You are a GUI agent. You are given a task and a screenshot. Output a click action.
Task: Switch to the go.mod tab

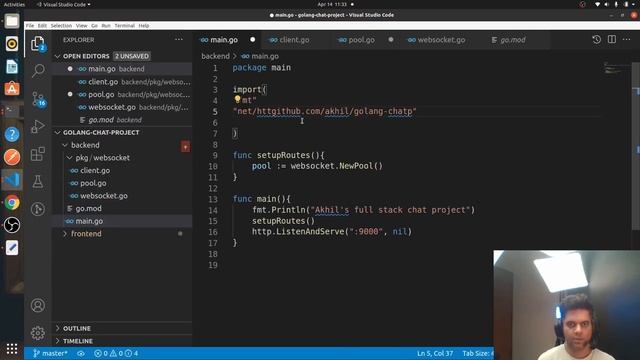pos(513,40)
